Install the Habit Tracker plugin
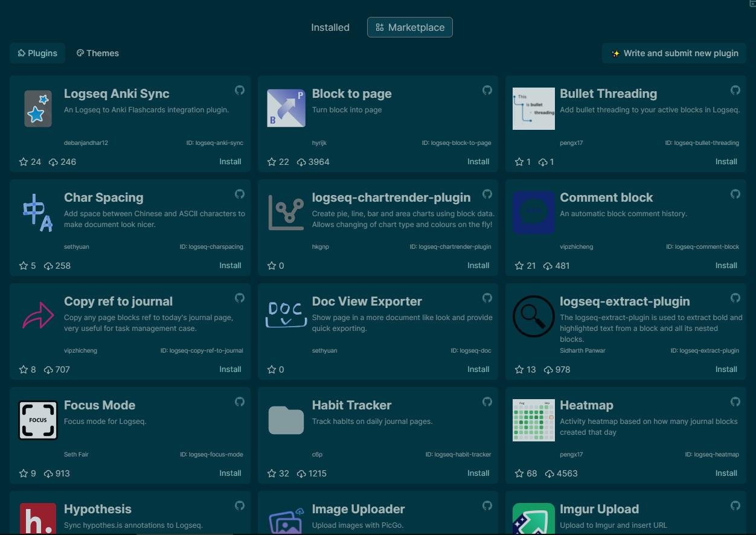756x535 pixels. [478, 473]
